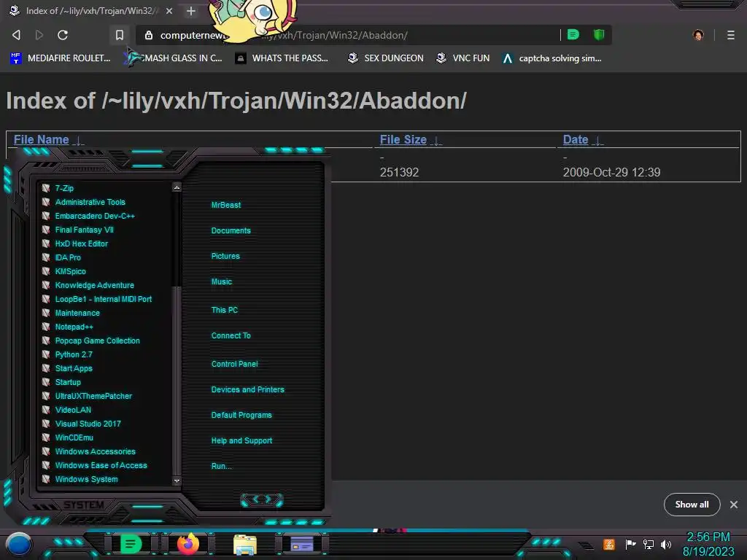Image resolution: width=747 pixels, height=560 pixels.
Task: Open the MrBeast user folder
Action: click(226, 205)
